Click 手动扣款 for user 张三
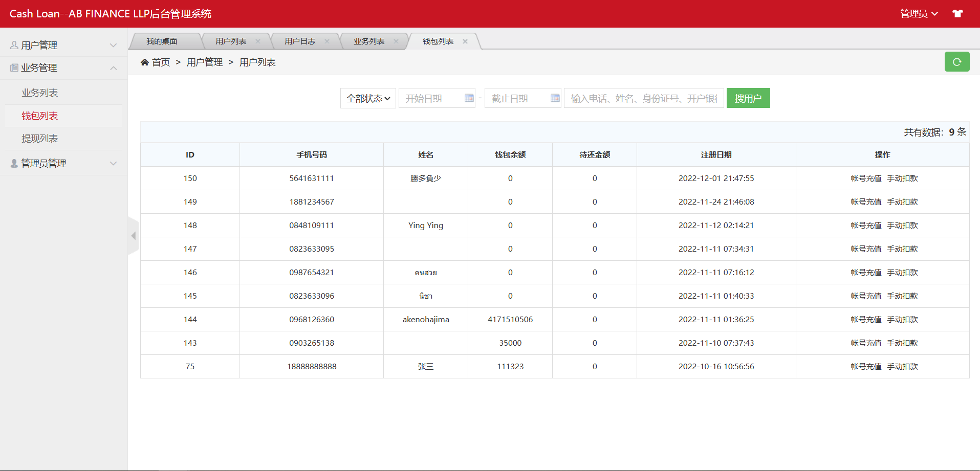 click(902, 367)
